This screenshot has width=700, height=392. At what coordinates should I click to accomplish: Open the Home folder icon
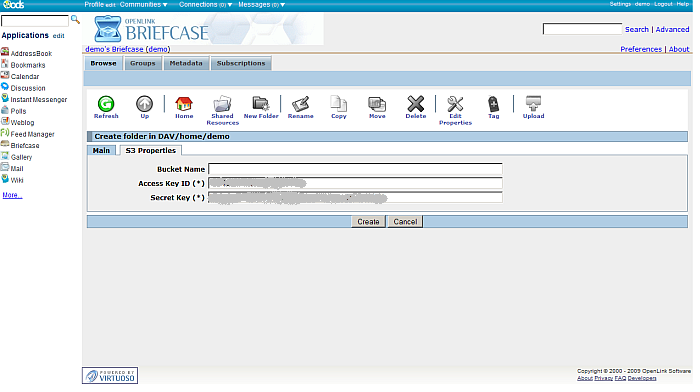click(183, 104)
